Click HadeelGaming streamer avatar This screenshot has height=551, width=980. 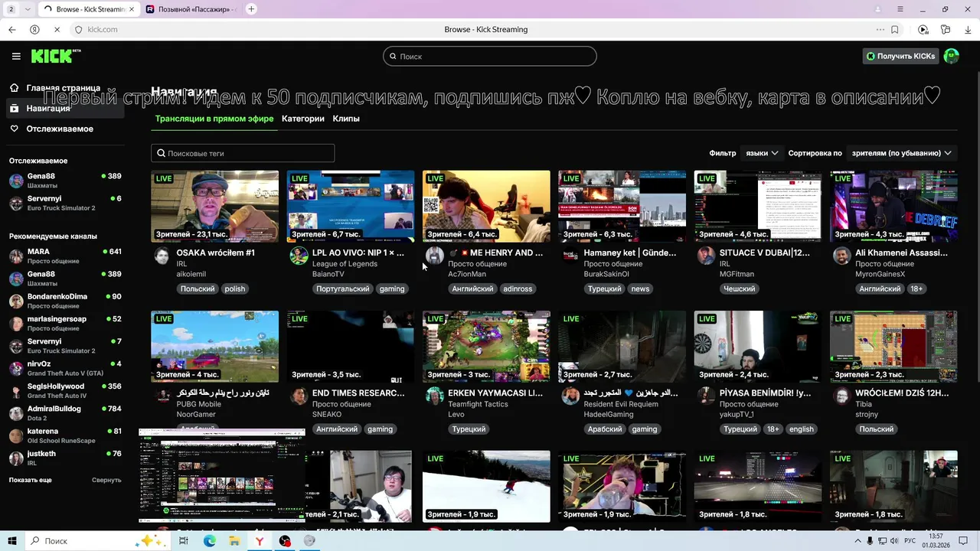570,396
